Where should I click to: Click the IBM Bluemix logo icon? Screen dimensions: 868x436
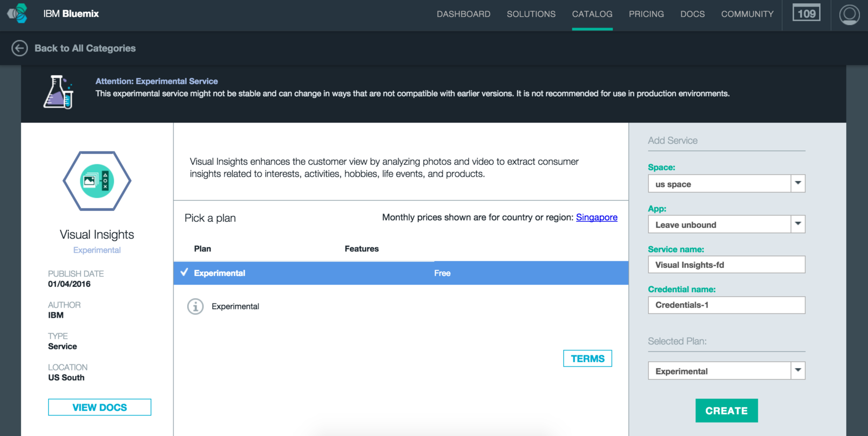(17, 14)
